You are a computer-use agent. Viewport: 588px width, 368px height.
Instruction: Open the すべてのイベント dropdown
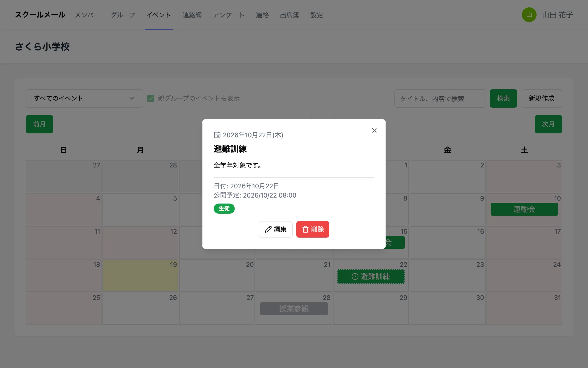(84, 98)
